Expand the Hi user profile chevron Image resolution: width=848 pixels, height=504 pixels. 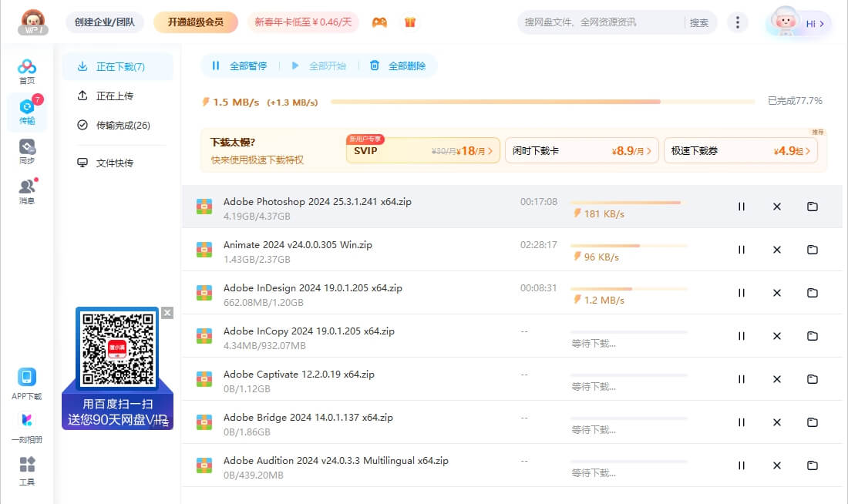[x=822, y=24]
